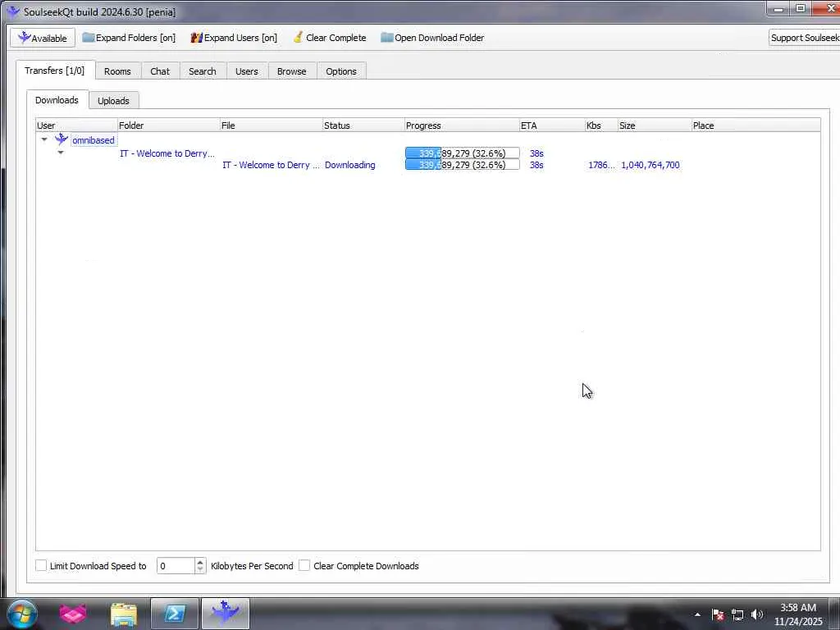Click the file size 1,040,764,700
Viewport: 840px width, 630px height.
click(651, 165)
